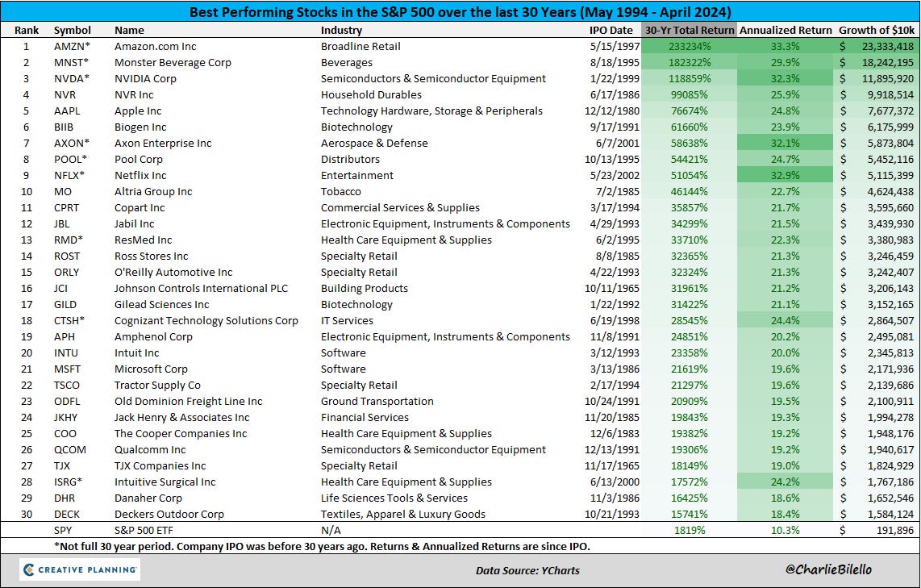Viewport: 921px width, 588px height.
Task: Select the IPO Date column header
Action: point(611,30)
